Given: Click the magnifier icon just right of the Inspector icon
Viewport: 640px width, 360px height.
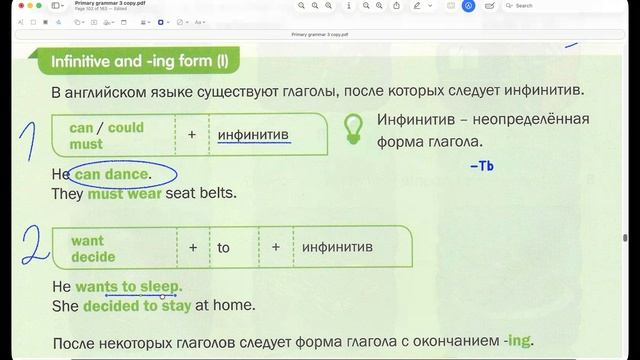Looking at the screenshot, I should (366, 5).
